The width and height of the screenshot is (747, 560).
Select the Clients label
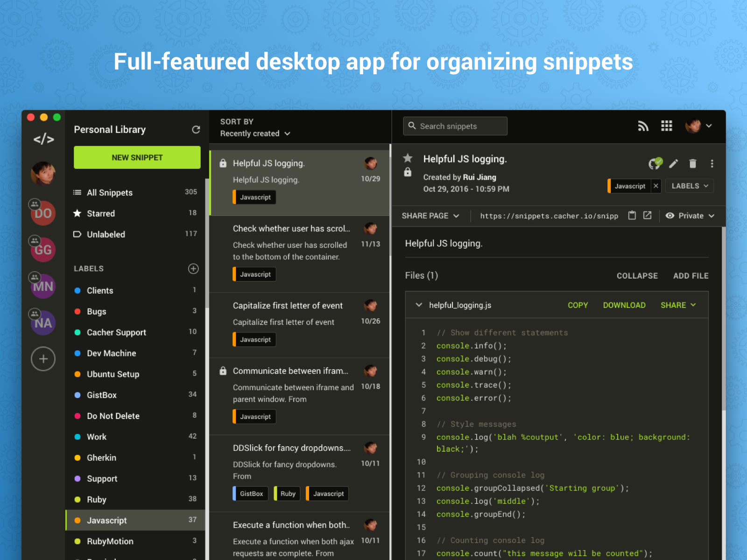point(135,290)
